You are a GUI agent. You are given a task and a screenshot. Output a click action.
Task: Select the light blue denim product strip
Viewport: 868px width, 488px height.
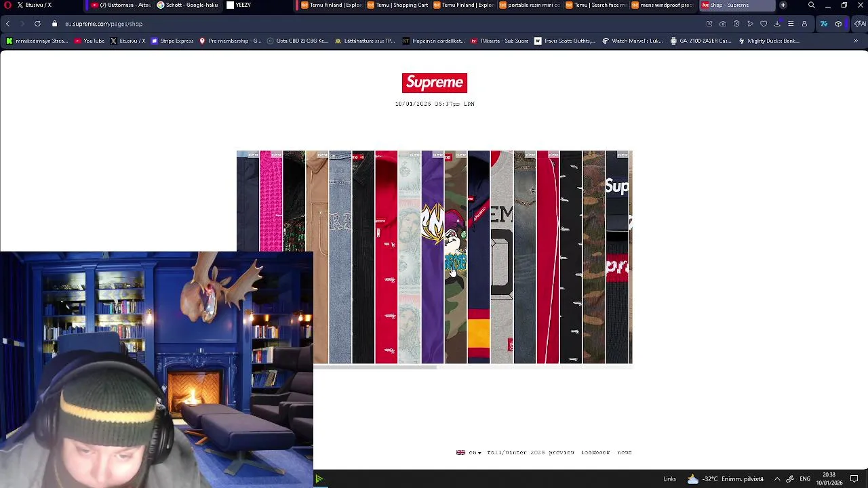340,258
